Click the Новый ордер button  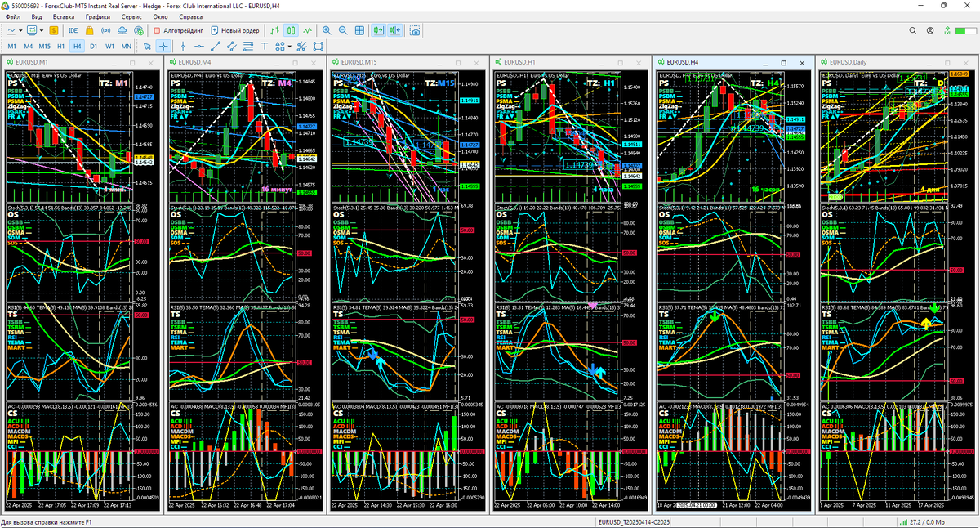(x=235, y=30)
